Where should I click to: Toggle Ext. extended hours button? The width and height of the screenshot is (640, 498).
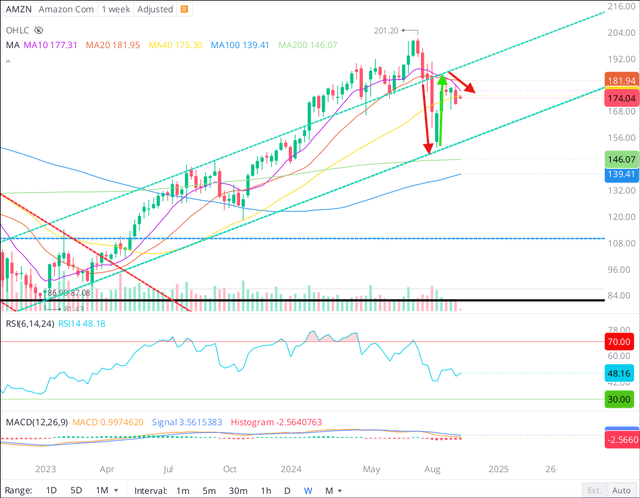(x=594, y=490)
